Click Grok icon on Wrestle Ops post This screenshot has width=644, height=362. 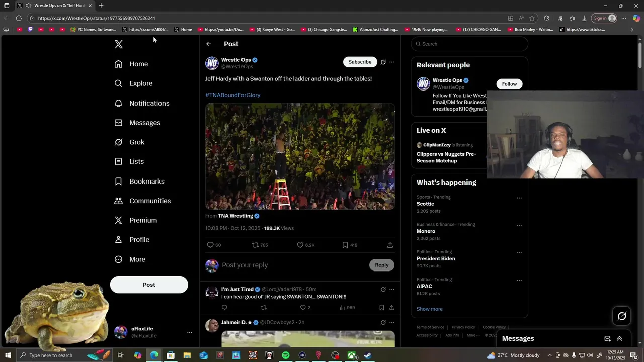[383, 62]
